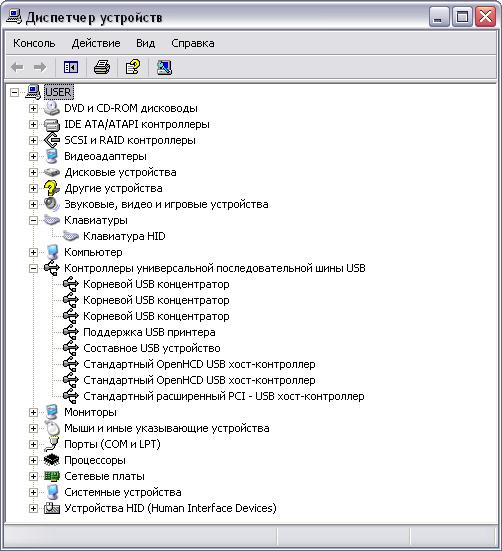Screen dimensions: 502x551
Task: Click the Устройства HID icon
Action: point(52,508)
